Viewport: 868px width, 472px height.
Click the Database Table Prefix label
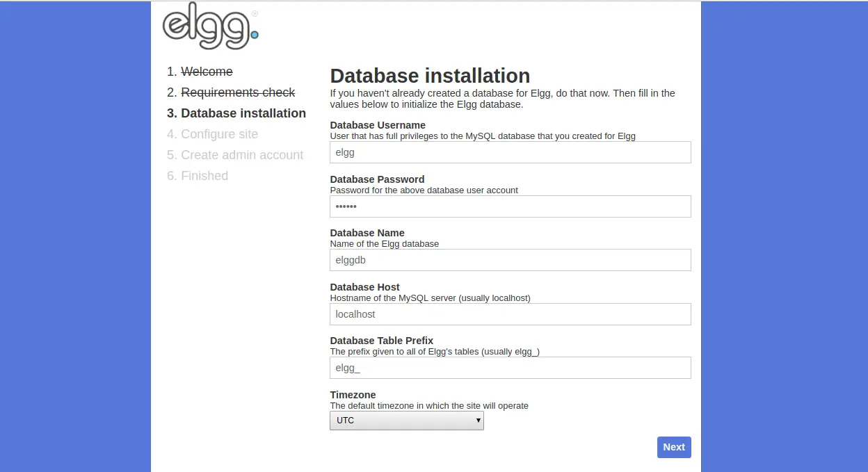click(382, 341)
